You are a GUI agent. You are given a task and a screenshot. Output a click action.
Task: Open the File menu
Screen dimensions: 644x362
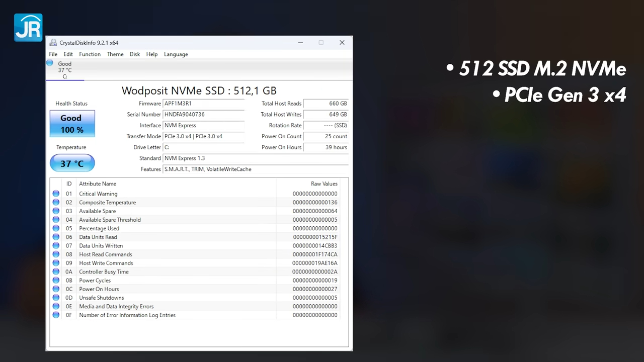tap(53, 54)
